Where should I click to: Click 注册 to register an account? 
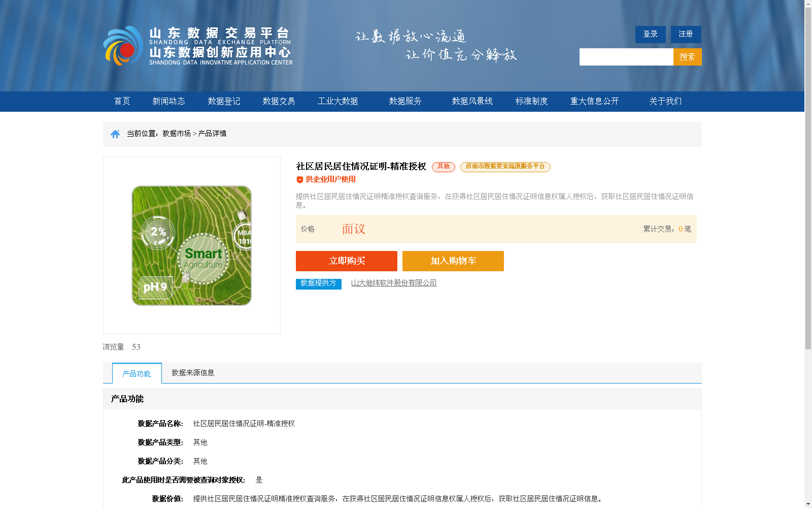pos(686,34)
